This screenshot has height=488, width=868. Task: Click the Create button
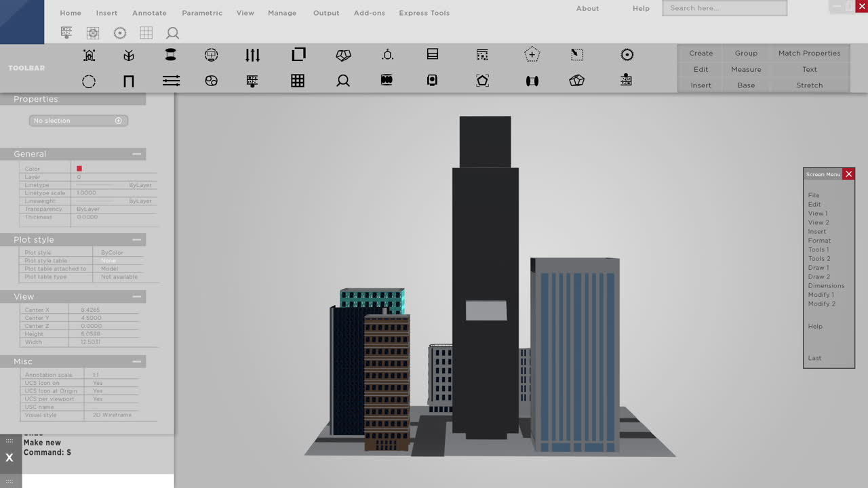pyautogui.click(x=701, y=53)
